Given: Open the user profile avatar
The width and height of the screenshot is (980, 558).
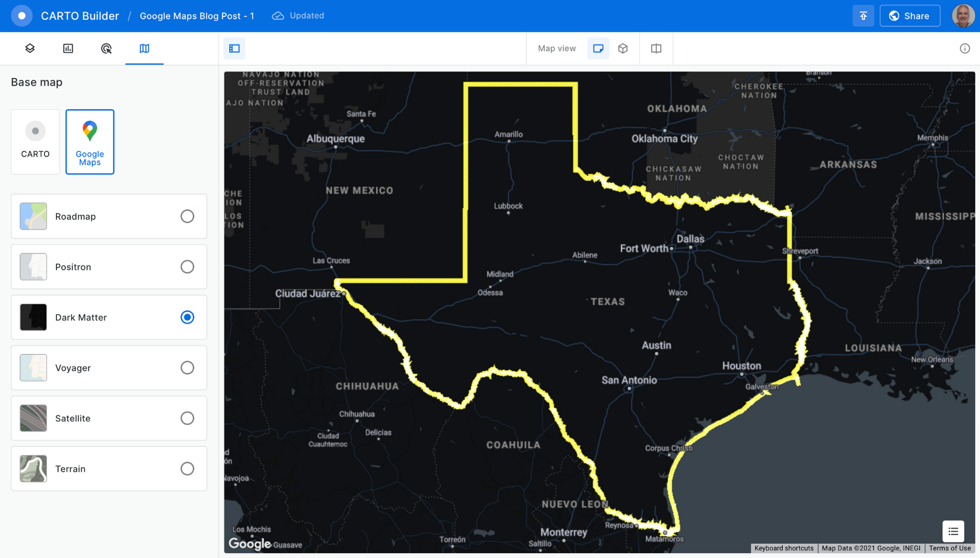Looking at the screenshot, I should click(963, 16).
